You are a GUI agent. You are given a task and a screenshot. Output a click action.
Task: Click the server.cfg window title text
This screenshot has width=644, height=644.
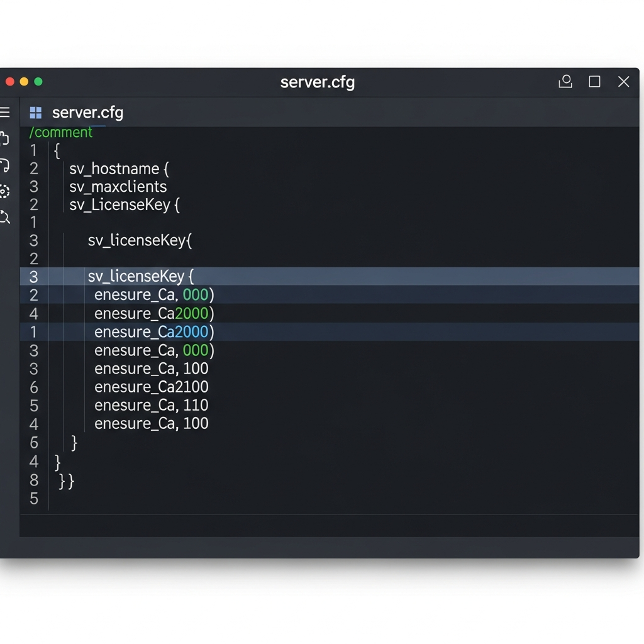[318, 82]
